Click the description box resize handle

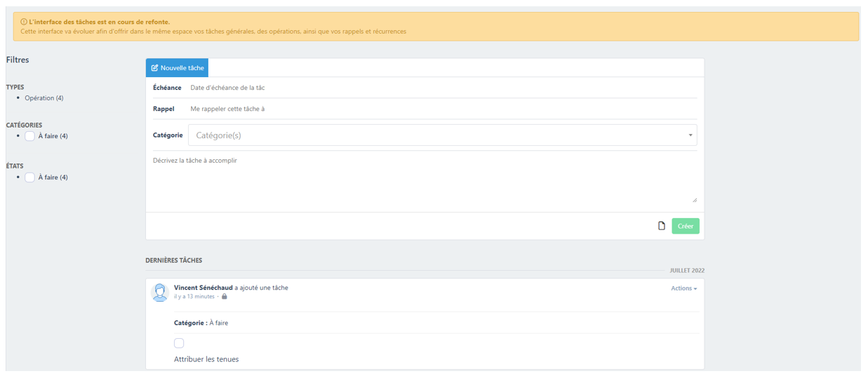click(x=694, y=200)
